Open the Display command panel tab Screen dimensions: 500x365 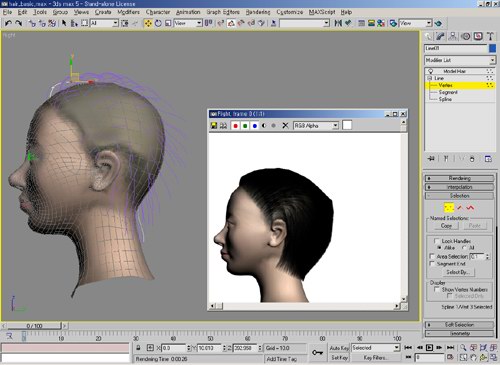coord(478,36)
